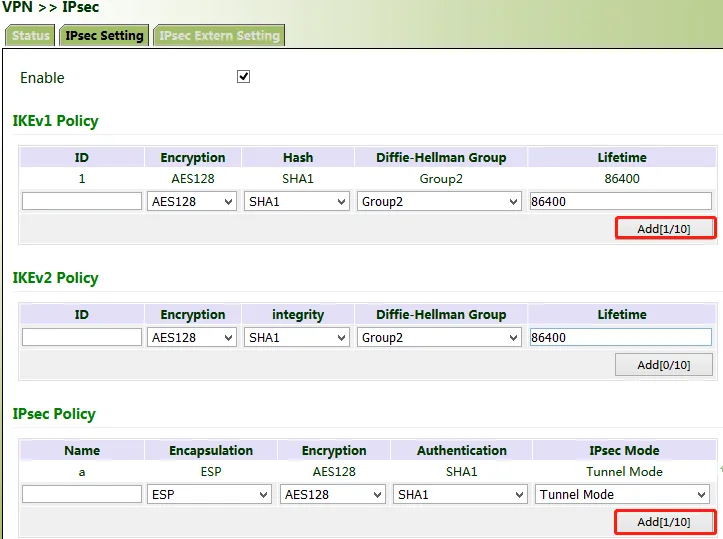The width and height of the screenshot is (723, 539).
Task: Open the IPsec Setting tab
Action: (104, 36)
